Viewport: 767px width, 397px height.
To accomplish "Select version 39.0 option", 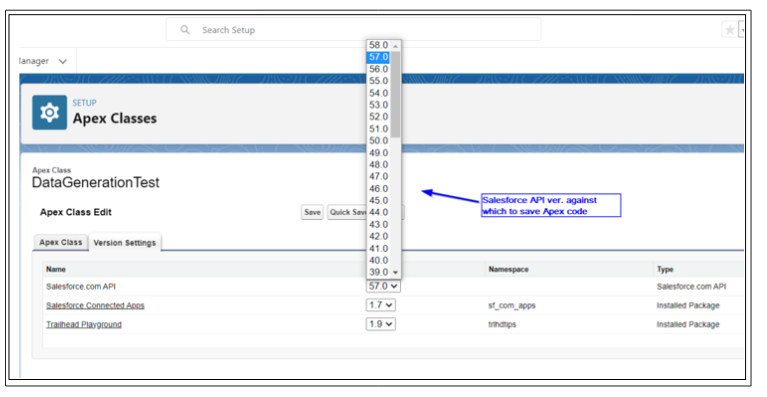I will point(379,272).
